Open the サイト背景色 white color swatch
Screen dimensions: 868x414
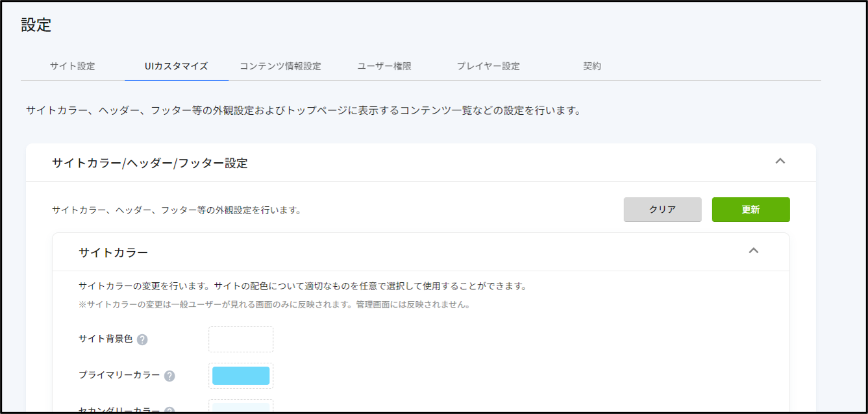pyautogui.click(x=241, y=339)
